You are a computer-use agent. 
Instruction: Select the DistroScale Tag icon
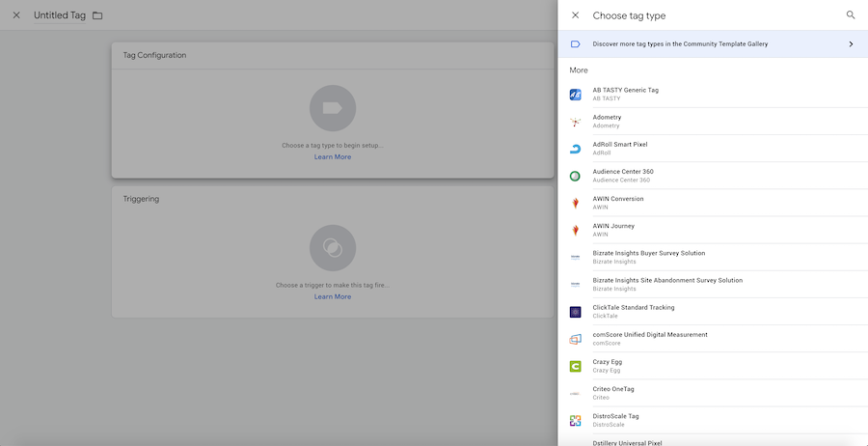575,420
